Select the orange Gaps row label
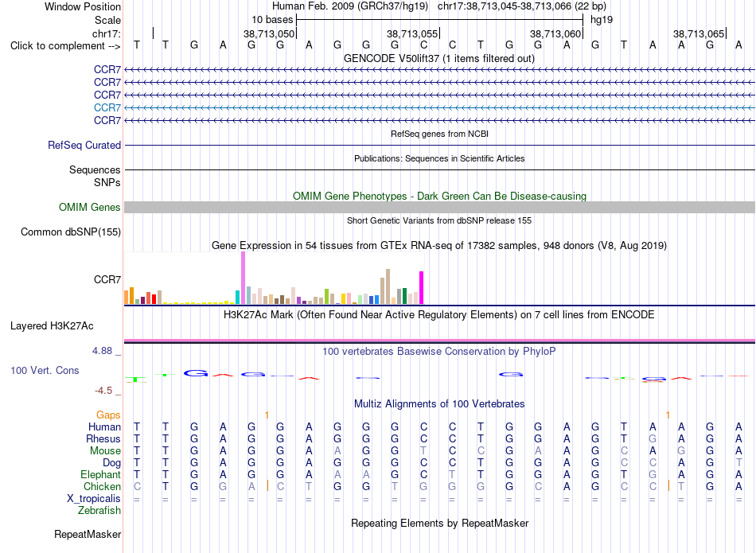 [x=108, y=415]
